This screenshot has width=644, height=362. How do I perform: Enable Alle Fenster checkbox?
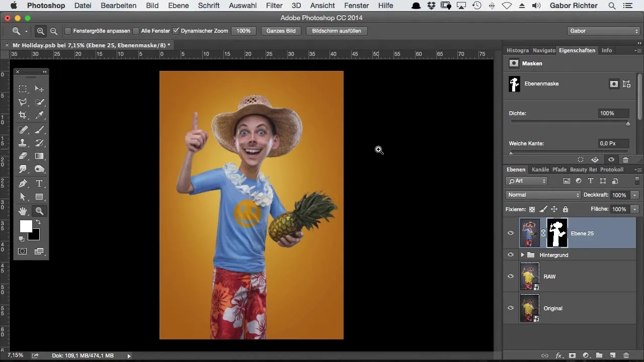pos(136,31)
